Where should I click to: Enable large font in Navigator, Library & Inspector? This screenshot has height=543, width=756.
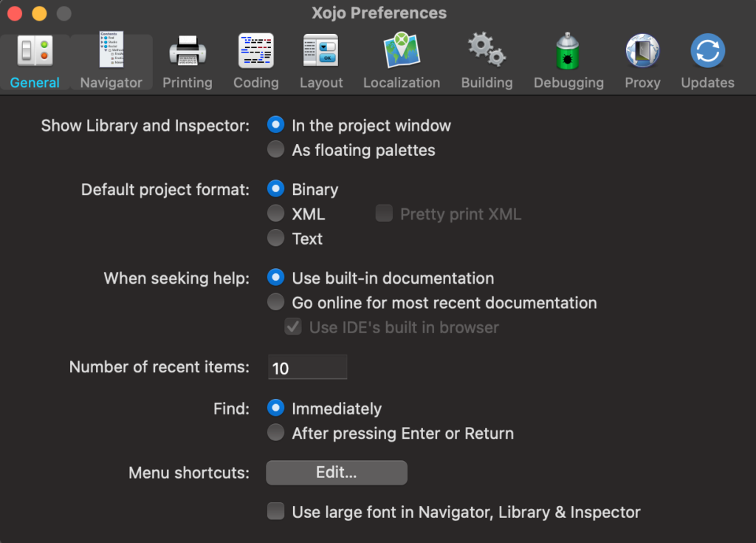[x=276, y=512]
